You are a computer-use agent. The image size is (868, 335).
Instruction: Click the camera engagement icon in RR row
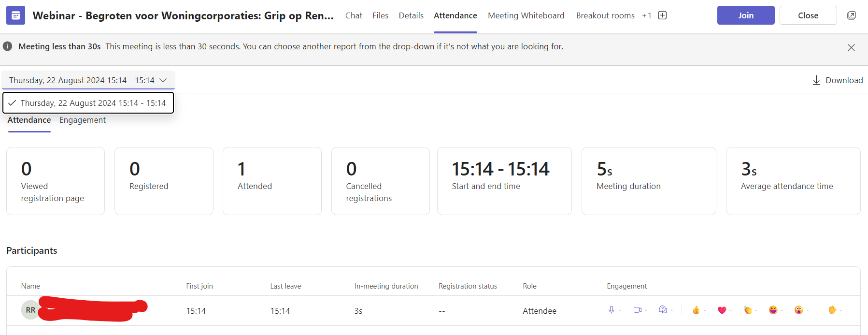tap(638, 310)
